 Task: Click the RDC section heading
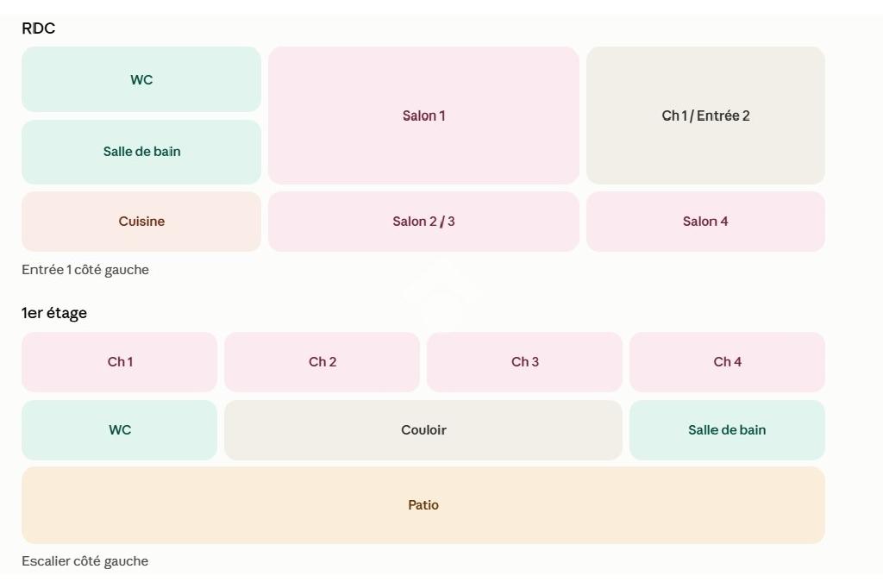click(x=38, y=28)
